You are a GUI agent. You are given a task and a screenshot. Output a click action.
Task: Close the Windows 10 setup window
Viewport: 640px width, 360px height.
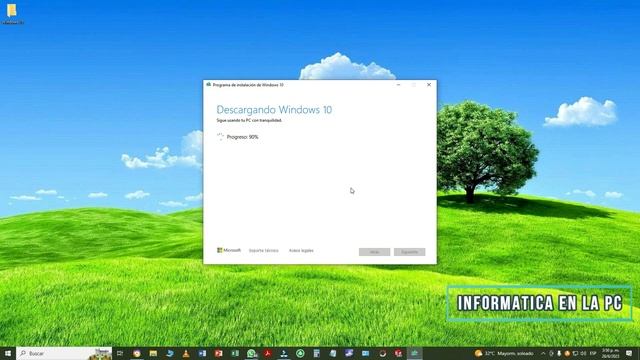[429, 85]
